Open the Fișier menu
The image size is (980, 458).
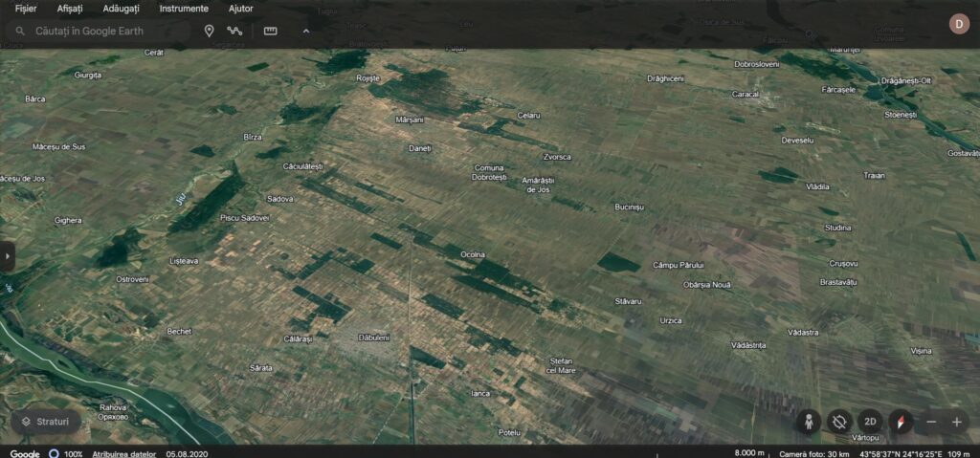coord(26,9)
